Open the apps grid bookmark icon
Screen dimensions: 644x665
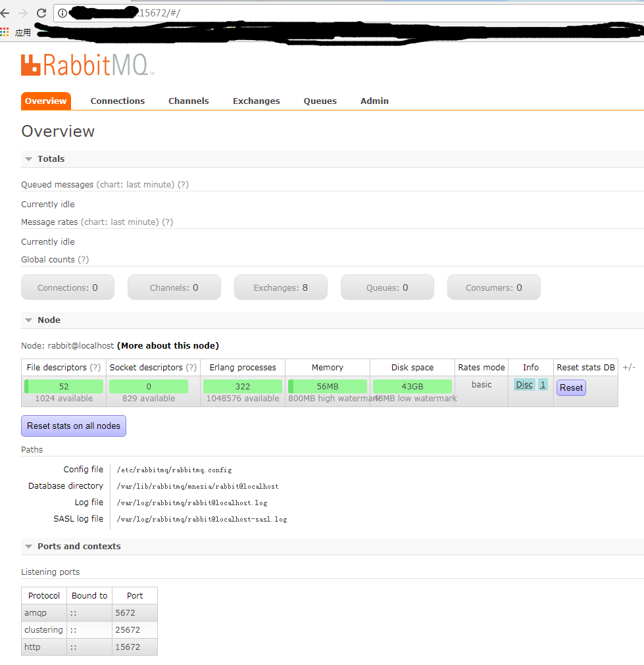tap(5, 32)
